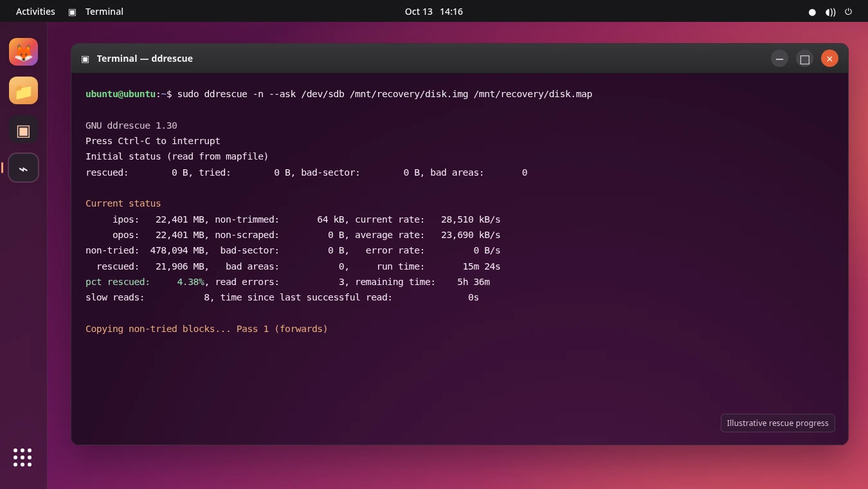Click the ubuntu@ubuntu prompt text
868x489 pixels.
(x=120, y=94)
